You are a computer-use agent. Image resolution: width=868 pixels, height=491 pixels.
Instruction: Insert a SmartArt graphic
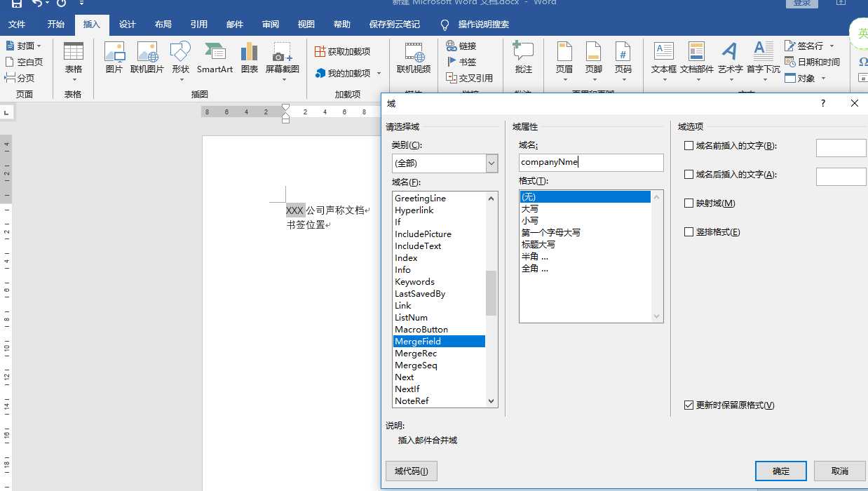pos(215,58)
